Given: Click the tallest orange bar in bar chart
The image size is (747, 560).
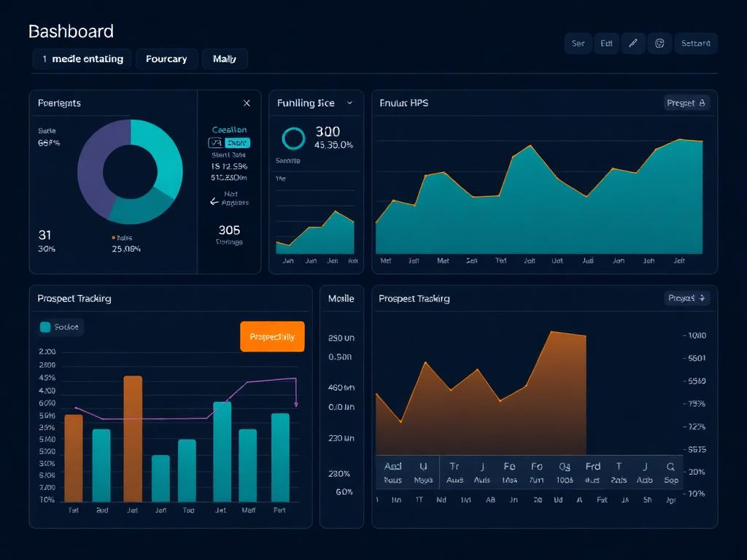Looking at the screenshot, I should click(x=133, y=438).
